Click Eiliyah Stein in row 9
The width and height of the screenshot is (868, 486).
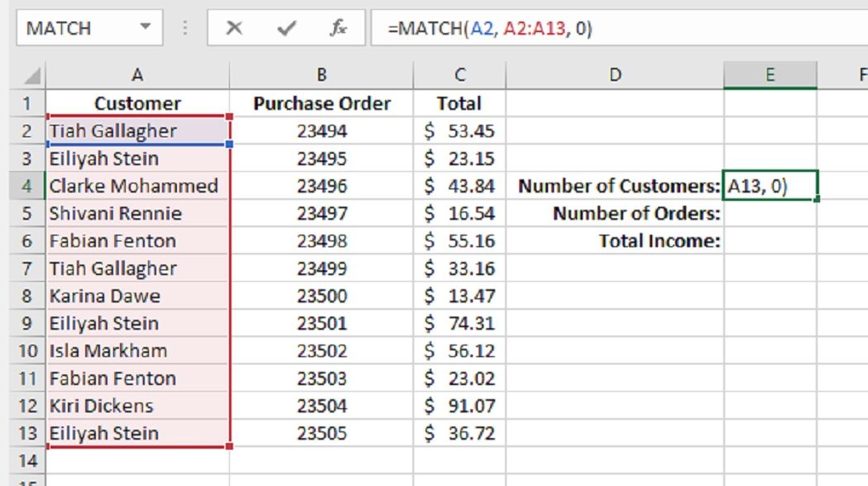pos(137,323)
